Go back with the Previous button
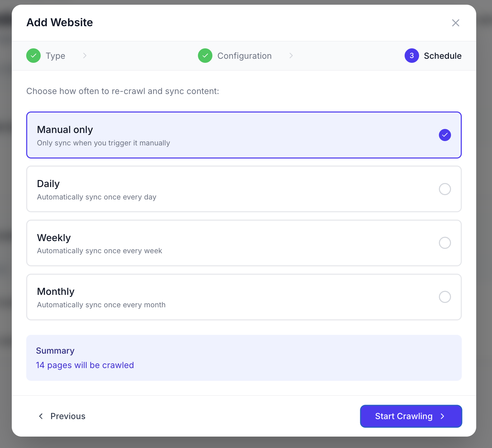The height and width of the screenshot is (448, 492). [62, 416]
